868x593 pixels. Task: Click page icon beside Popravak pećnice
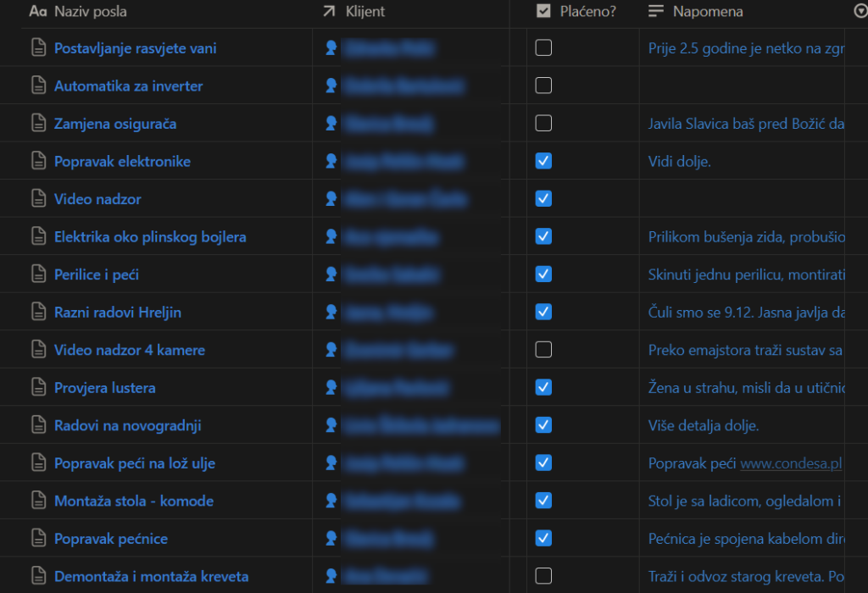(38, 539)
